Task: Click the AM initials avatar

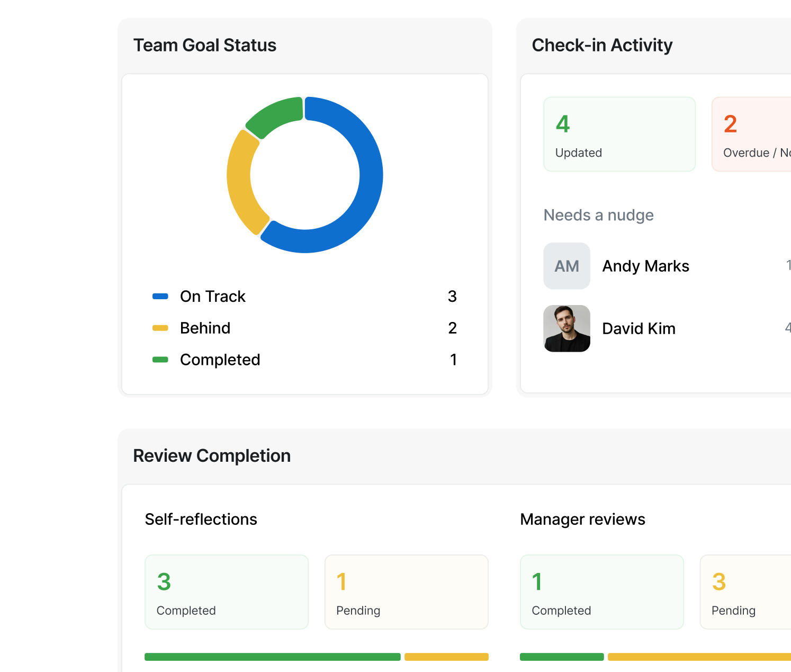Action: point(567,266)
